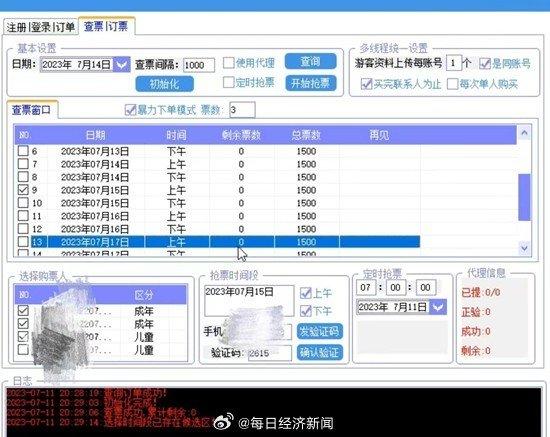Image resolution: width=550 pixels, height=437 pixels.
Task: Open the 定时抢票 date dropdown arrow
Action: click(438, 307)
